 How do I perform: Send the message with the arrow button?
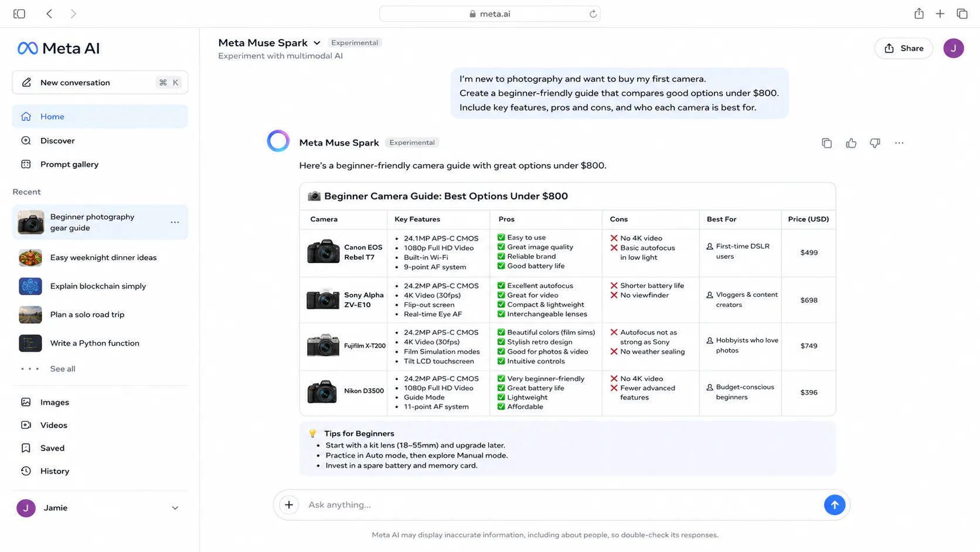pyautogui.click(x=835, y=504)
